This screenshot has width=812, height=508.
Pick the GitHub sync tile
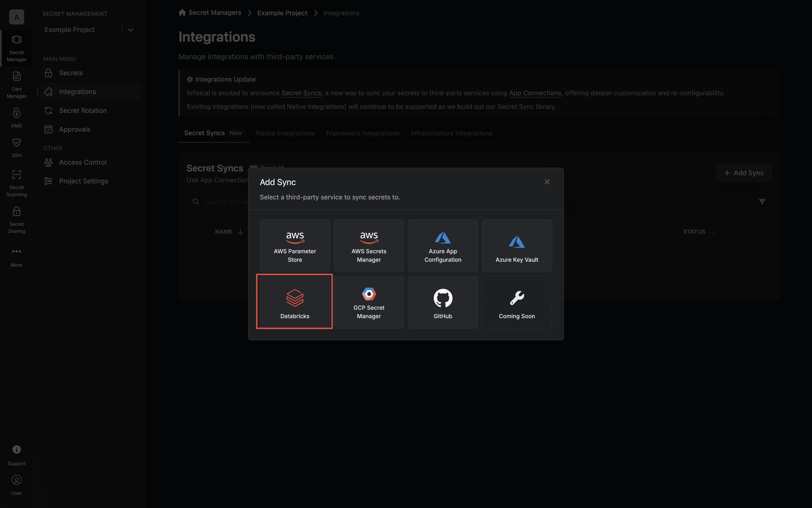(x=443, y=302)
